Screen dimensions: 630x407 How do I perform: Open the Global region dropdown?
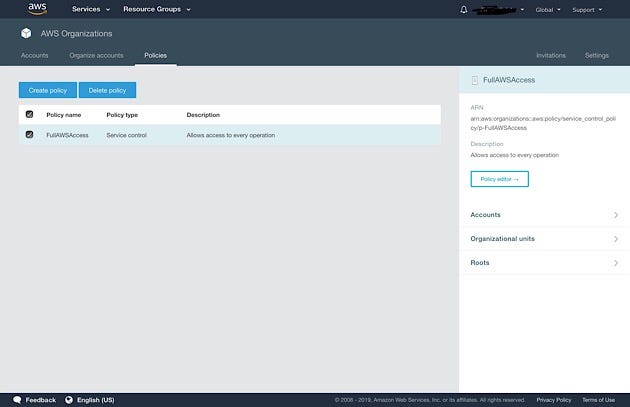point(548,10)
